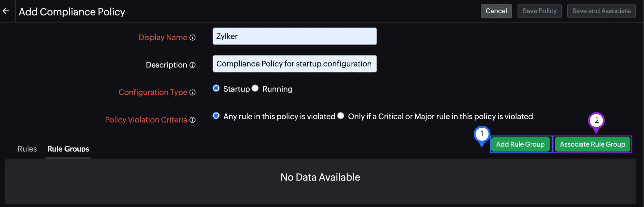Click into the Description text field

click(294, 64)
